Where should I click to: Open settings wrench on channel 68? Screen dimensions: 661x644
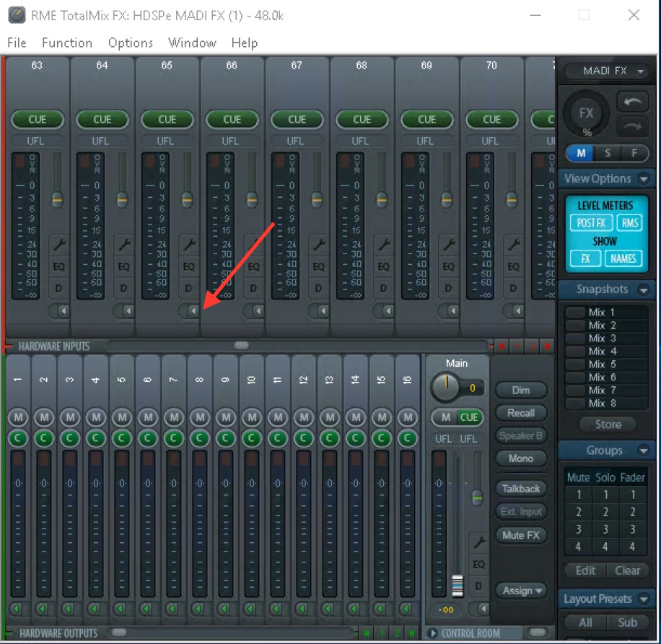383,245
